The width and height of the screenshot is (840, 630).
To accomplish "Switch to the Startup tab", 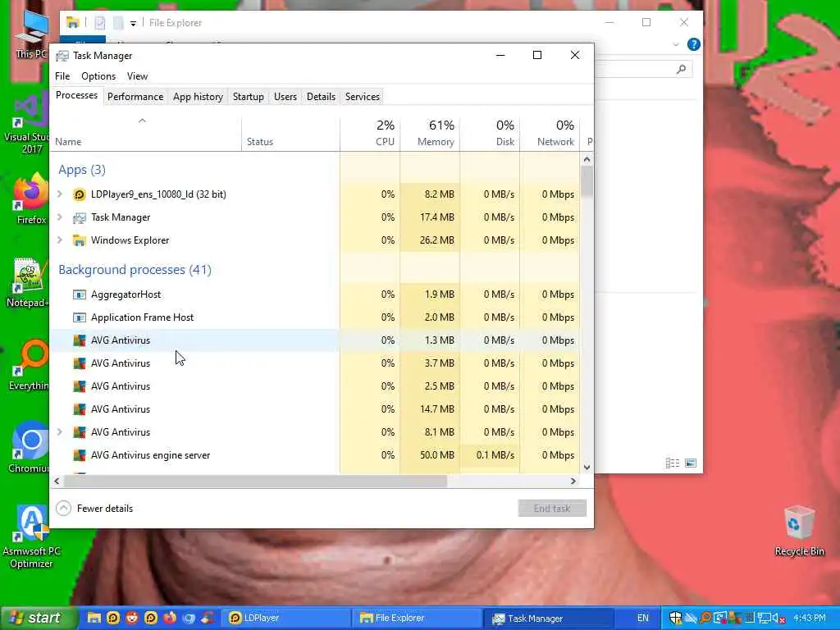I will tap(248, 97).
